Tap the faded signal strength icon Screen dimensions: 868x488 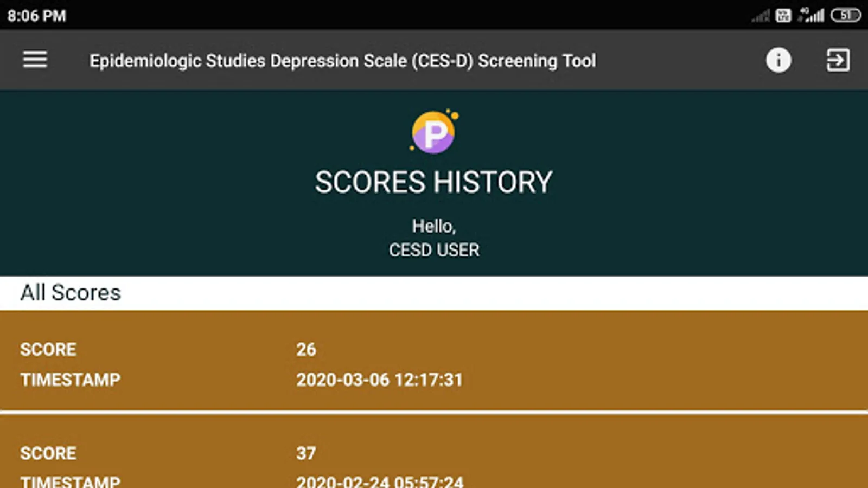click(x=761, y=16)
